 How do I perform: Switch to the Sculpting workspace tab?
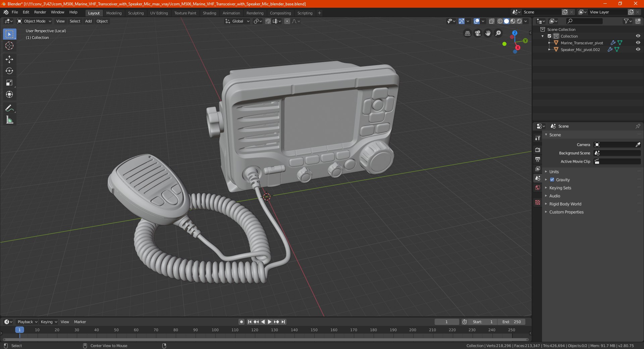(136, 13)
